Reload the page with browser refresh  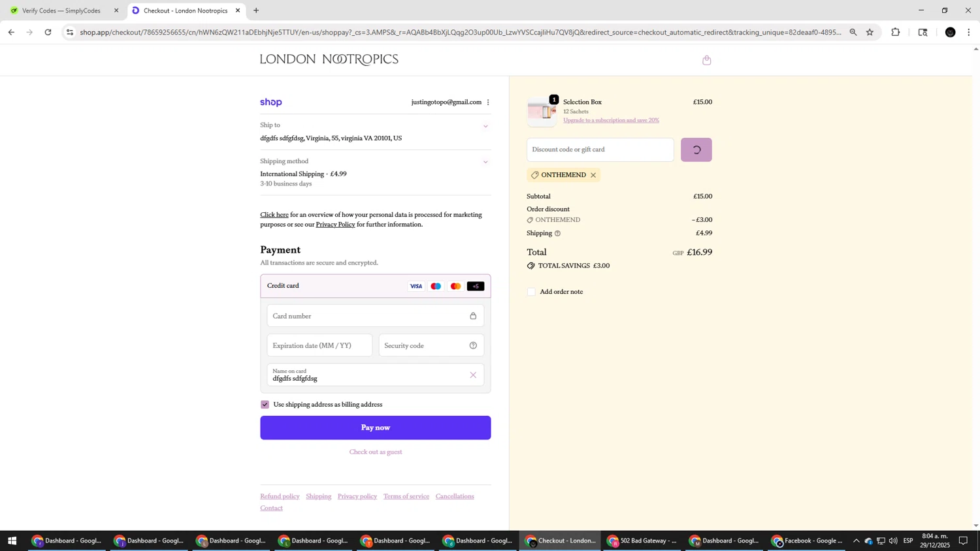tap(48, 32)
